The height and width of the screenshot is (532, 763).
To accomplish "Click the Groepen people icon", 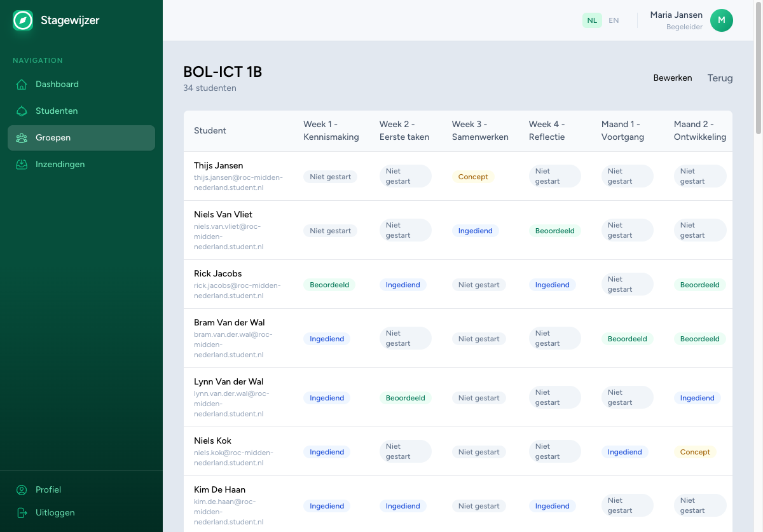I will tap(22, 138).
